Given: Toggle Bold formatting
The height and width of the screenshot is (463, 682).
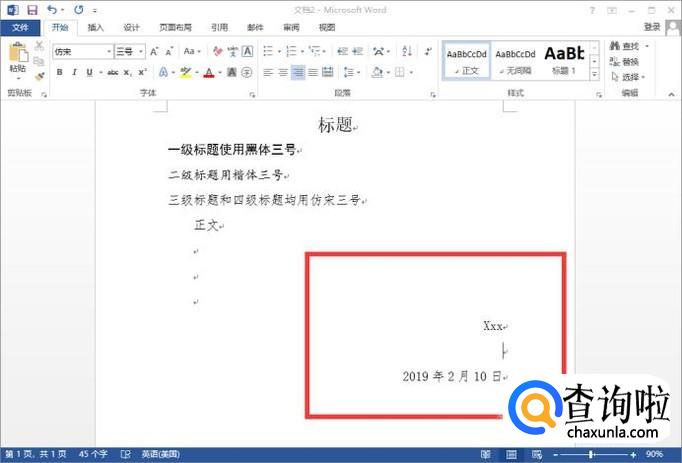Looking at the screenshot, I should point(60,72).
